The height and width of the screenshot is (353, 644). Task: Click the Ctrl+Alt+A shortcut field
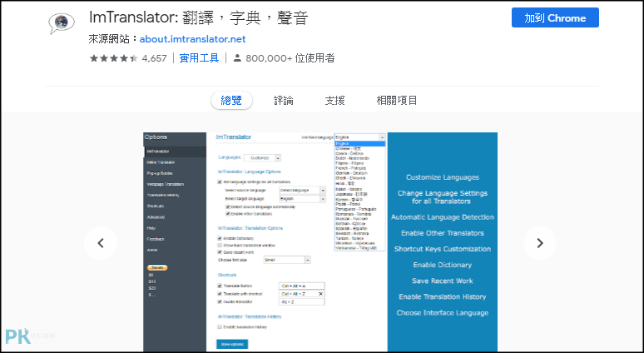pyautogui.click(x=301, y=286)
